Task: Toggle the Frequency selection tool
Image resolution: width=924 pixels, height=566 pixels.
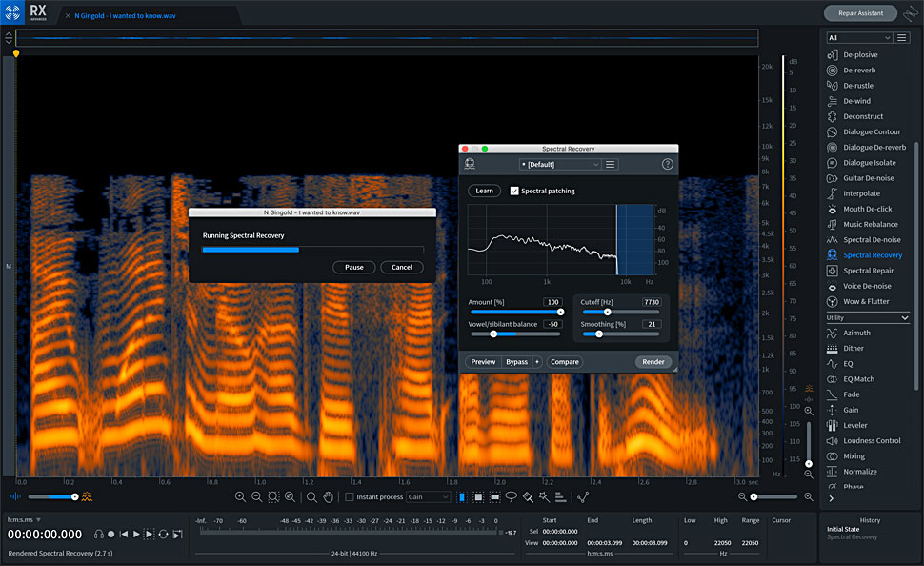Action: point(495,497)
